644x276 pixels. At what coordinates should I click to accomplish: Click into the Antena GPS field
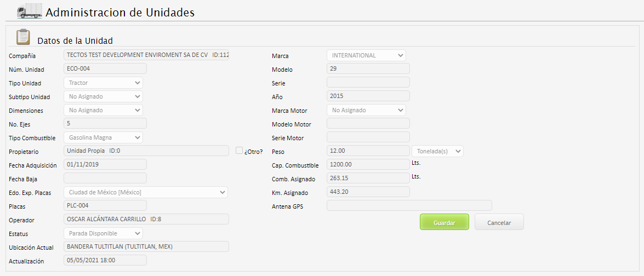pos(409,206)
